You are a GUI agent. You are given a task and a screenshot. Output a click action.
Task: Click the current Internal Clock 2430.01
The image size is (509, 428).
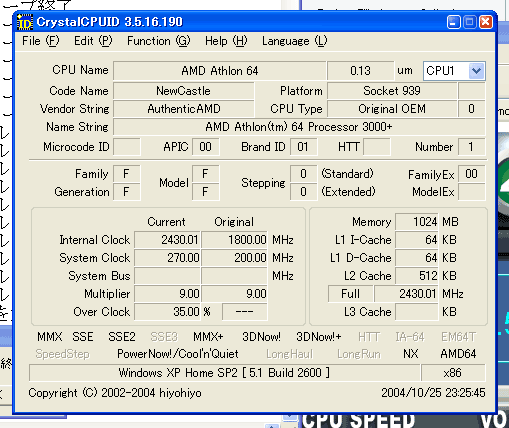point(167,240)
